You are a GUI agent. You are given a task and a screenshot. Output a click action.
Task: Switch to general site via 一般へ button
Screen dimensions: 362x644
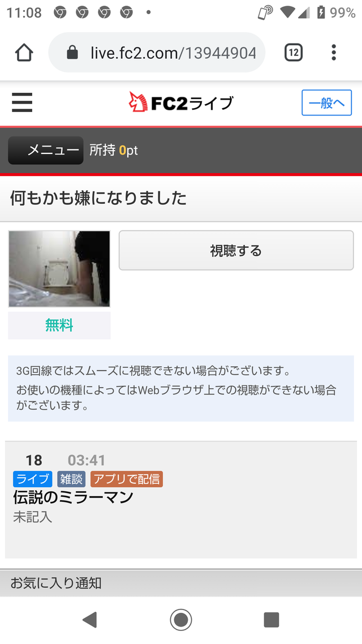point(327,102)
